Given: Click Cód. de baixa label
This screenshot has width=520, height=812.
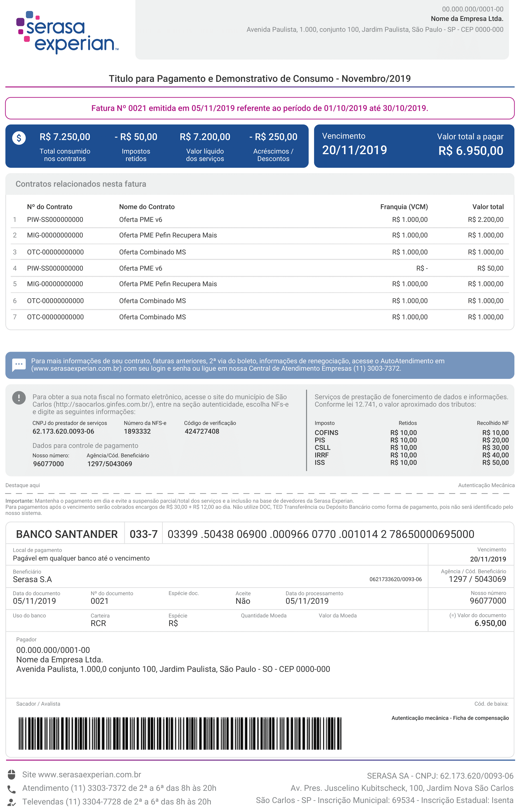Looking at the screenshot, I should (491, 704).
